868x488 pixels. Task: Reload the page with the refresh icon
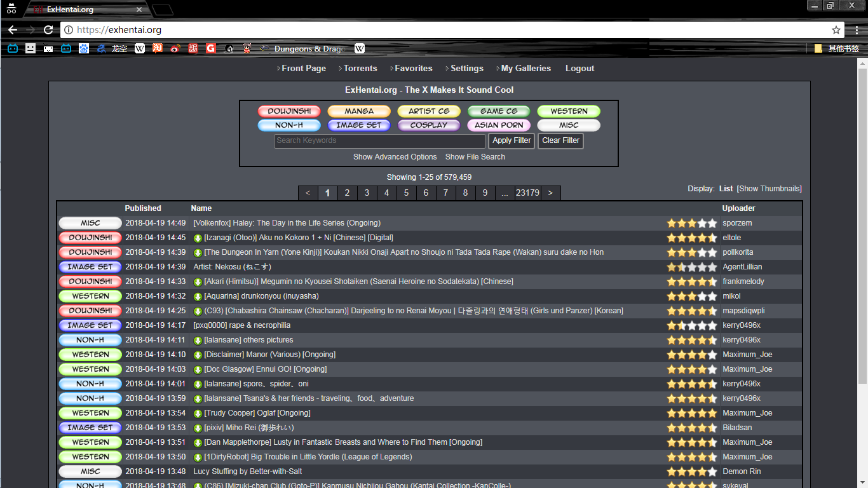[x=48, y=30]
